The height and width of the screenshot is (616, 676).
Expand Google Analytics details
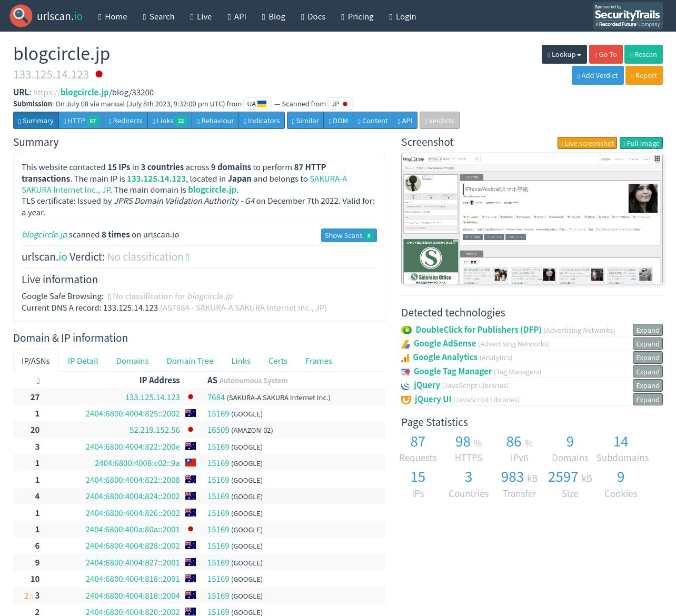(648, 357)
